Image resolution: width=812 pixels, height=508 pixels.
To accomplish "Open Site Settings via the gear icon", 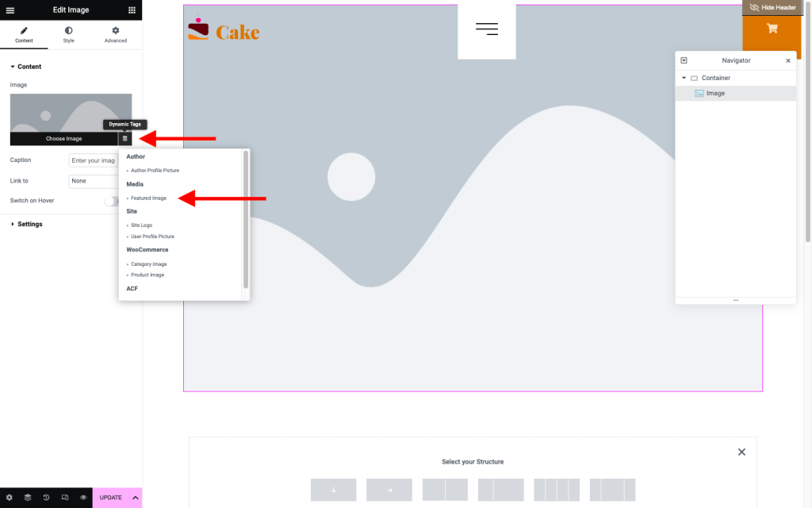I will [x=9, y=498].
